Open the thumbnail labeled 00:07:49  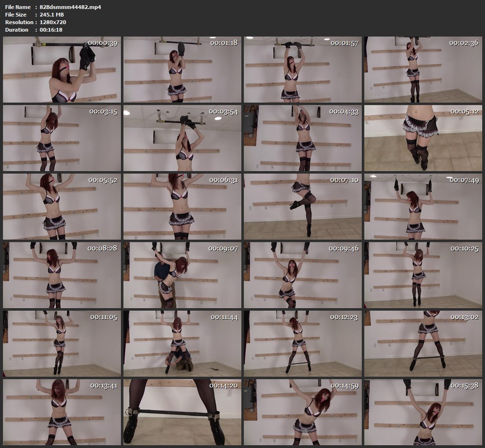click(423, 207)
